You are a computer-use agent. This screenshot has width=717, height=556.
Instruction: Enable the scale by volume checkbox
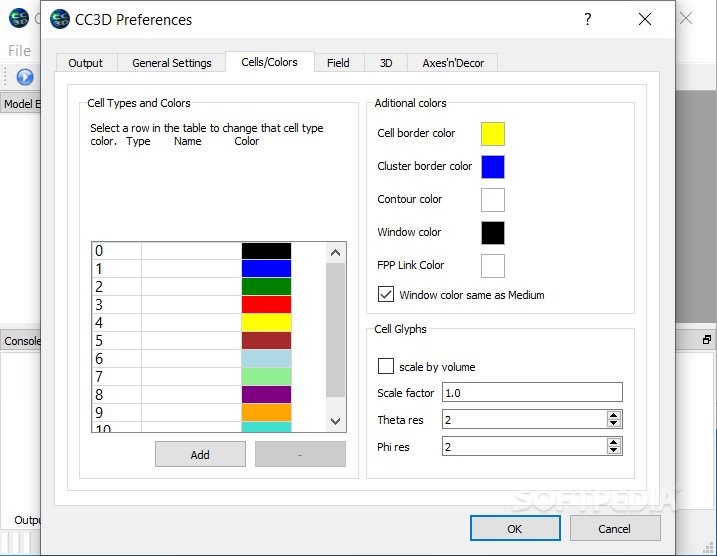(386, 366)
